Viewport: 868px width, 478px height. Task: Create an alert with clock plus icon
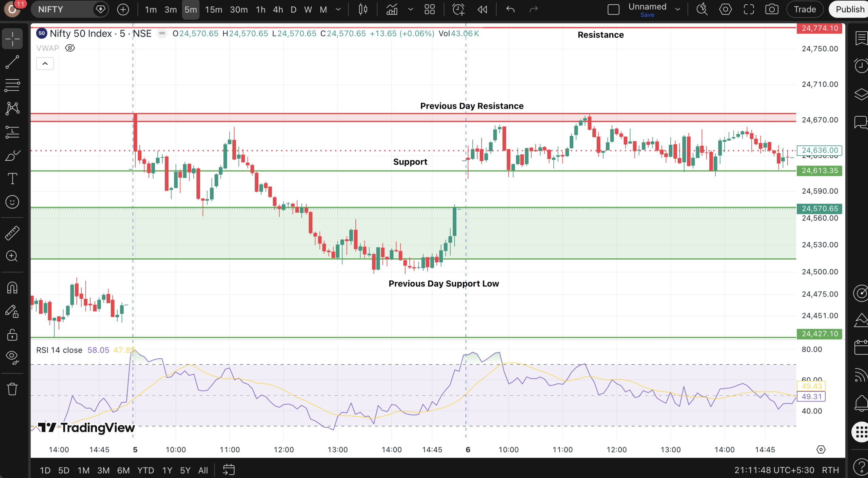(x=458, y=9)
